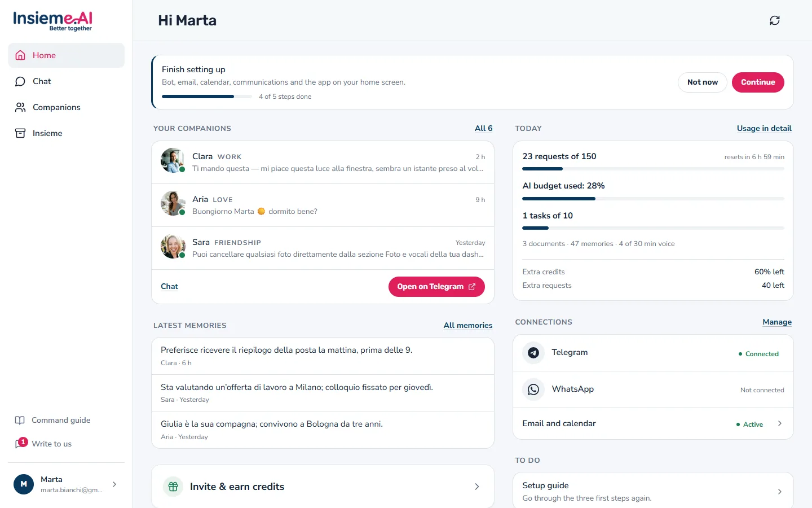Screen dimensions: 812x508
Task: Open Aria's LOVE conversation row
Action: (x=323, y=205)
